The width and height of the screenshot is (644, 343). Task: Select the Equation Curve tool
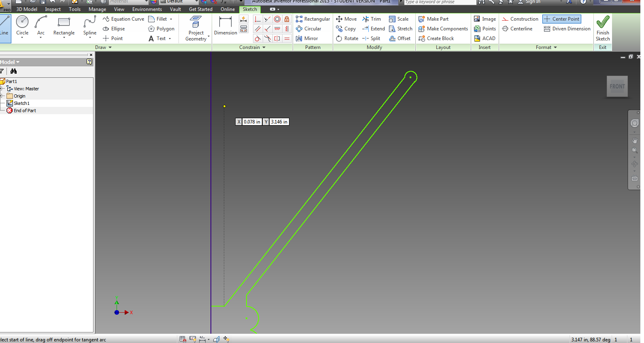tap(123, 19)
